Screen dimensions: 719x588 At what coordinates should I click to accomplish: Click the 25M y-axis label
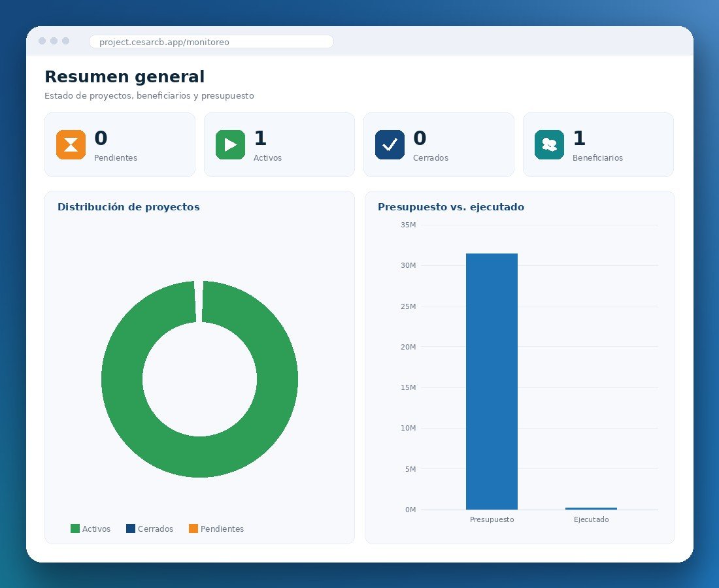pyautogui.click(x=408, y=306)
